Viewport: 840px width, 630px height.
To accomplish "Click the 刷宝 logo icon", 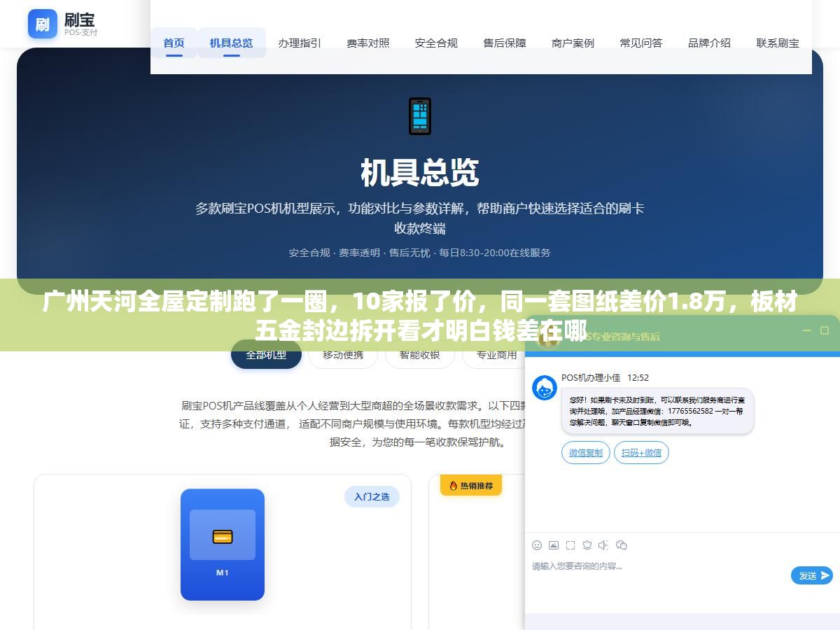I will point(43,24).
